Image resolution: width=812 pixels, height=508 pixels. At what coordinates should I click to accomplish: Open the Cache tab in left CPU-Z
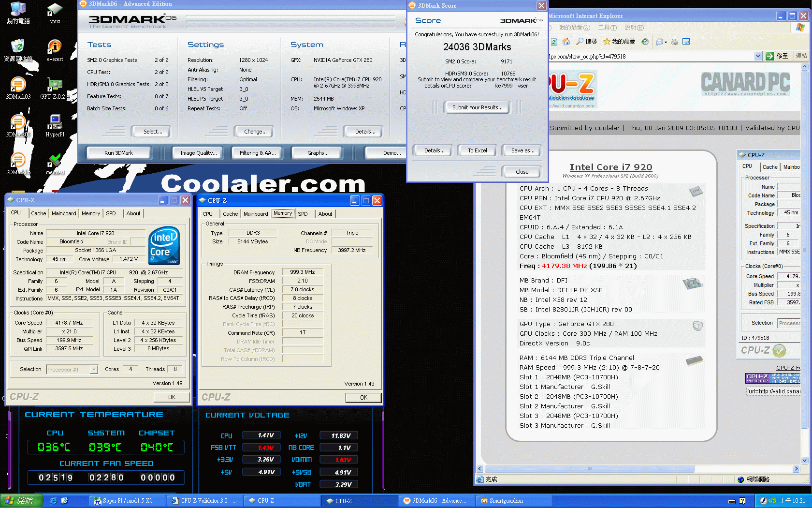[38, 213]
